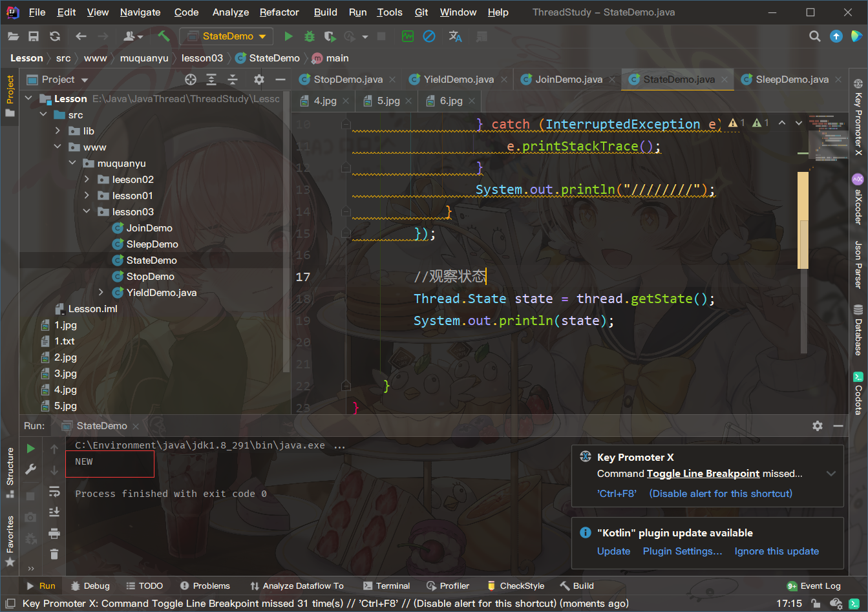Toggle the Favorites tool window
868x612 pixels.
tap(10, 541)
